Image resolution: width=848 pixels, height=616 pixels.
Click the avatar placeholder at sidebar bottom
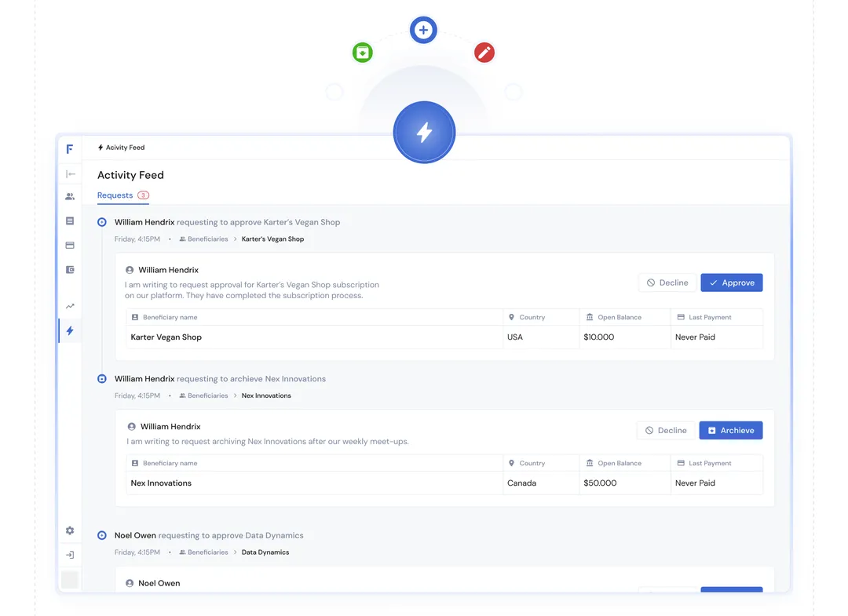(70, 579)
